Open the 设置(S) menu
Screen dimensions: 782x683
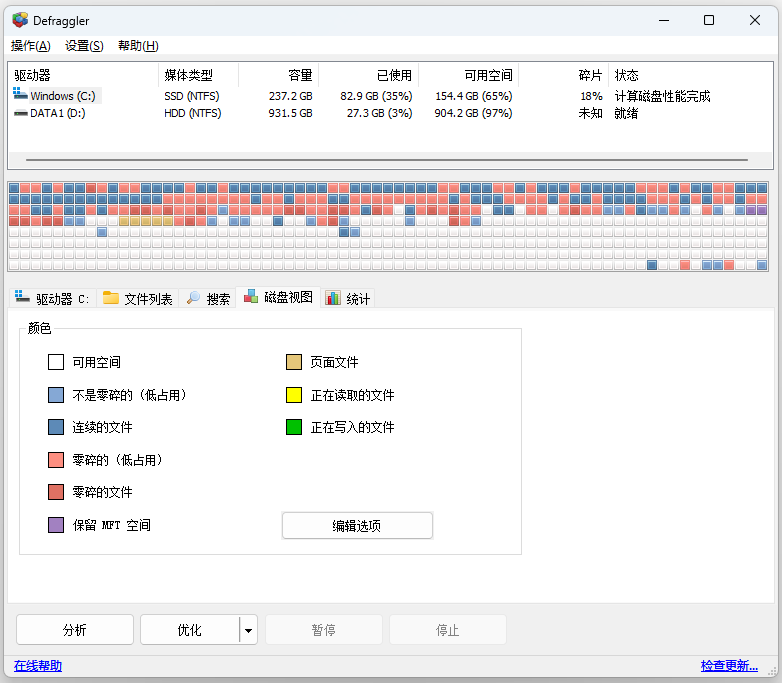[x=84, y=46]
